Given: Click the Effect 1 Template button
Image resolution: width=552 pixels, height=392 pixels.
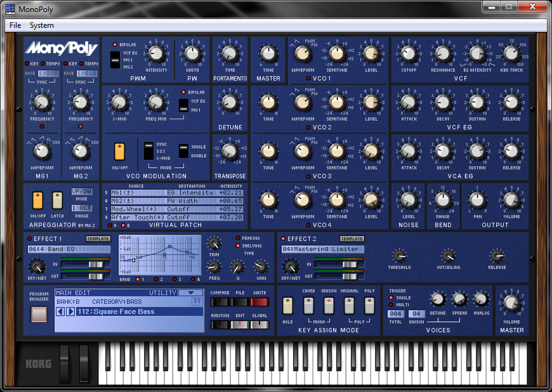Looking at the screenshot, I should [x=98, y=239].
